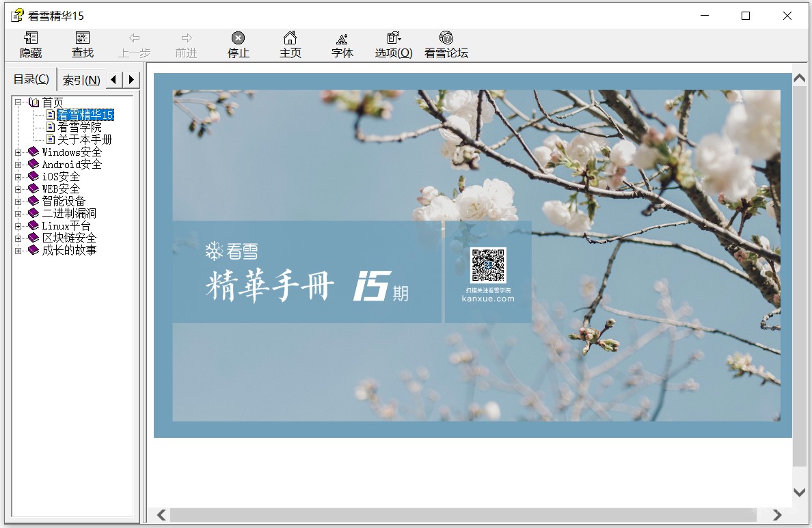
Task: Click the vertical scrollbar thumb
Action: (x=800, y=277)
